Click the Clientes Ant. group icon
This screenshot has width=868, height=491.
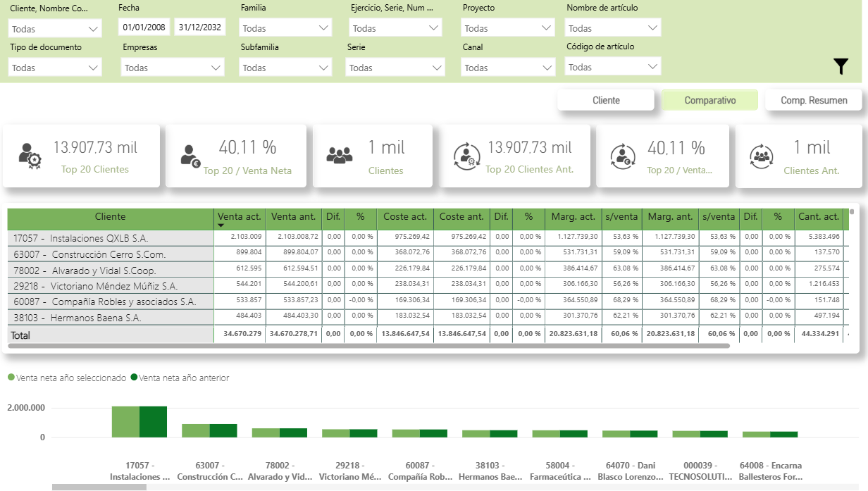coord(762,155)
